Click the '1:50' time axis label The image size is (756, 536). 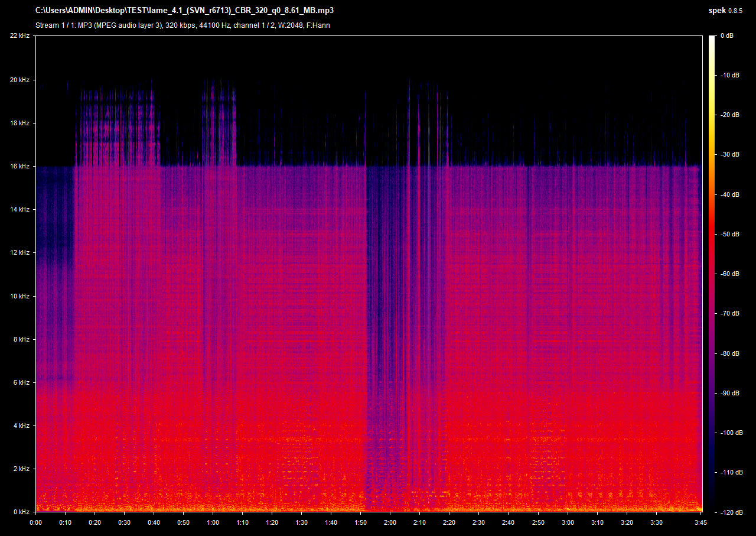tap(360, 522)
